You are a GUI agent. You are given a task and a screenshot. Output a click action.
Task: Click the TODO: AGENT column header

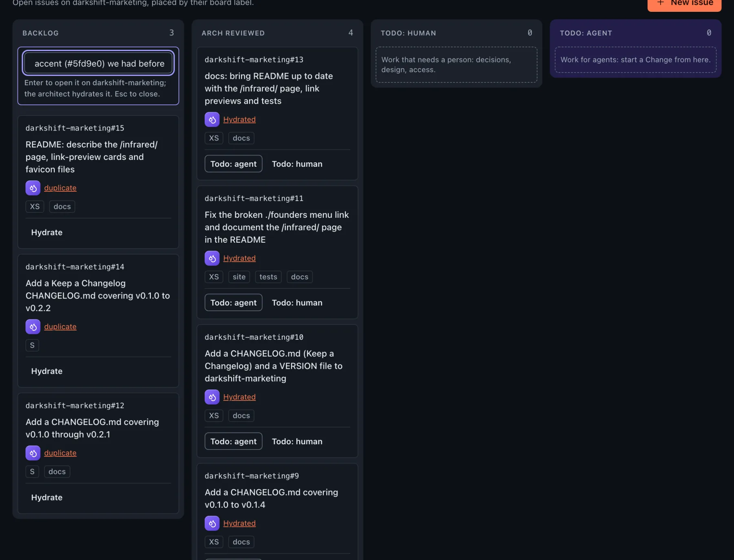[x=586, y=33]
